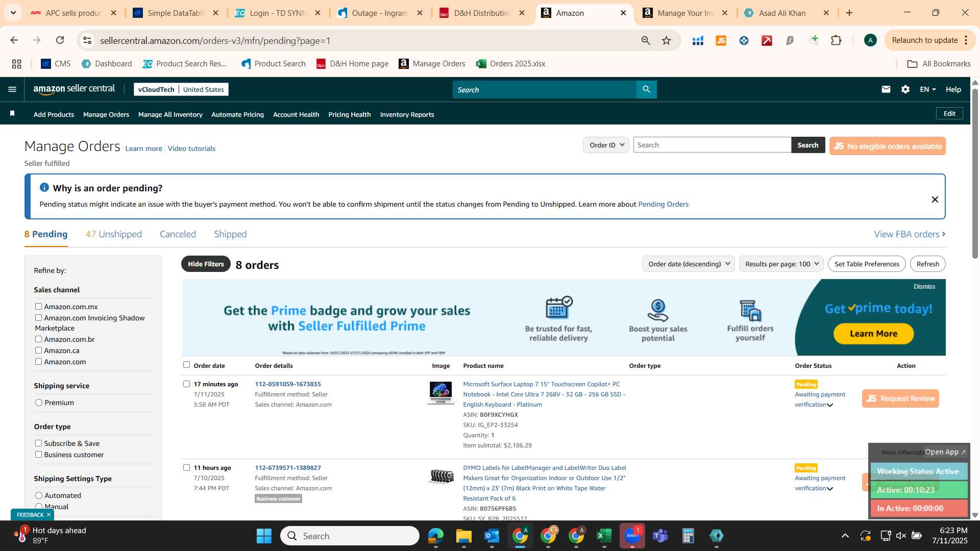The height and width of the screenshot is (551, 980).
Task: Go back with browser back arrow
Action: coord(14,40)
